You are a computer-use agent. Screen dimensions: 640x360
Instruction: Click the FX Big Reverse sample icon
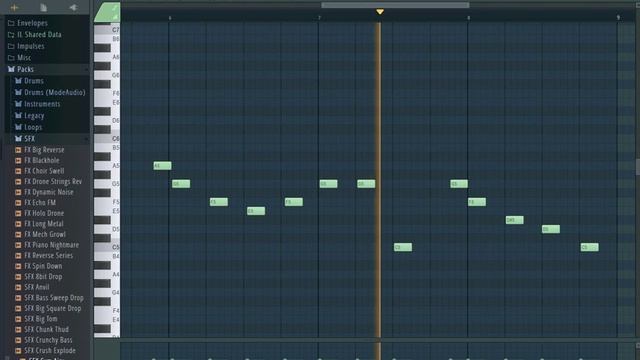click(x=18, y=150)
